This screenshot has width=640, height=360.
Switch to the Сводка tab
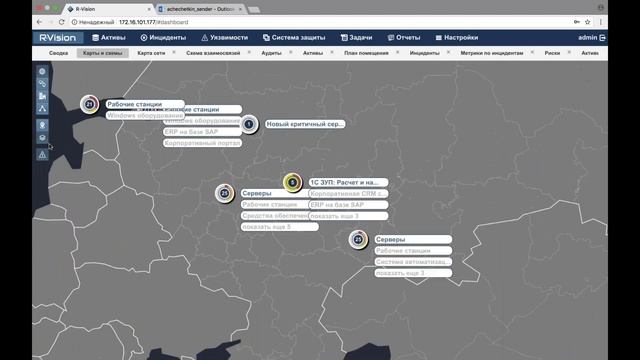pos(58,53)
